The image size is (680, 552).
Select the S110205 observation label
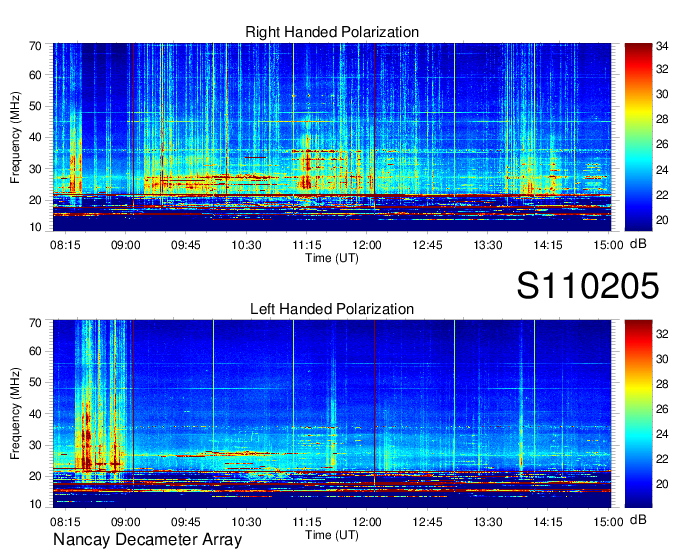pos(588,286)
